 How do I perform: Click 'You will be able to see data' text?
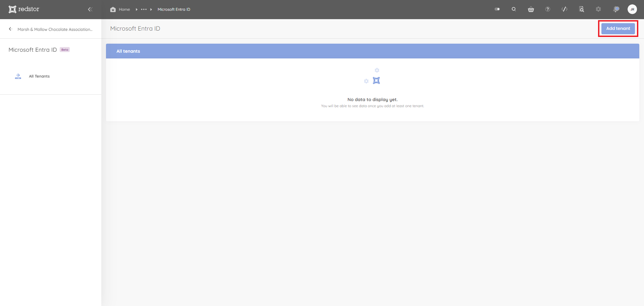pyautogui.click(x=372, y=106)
